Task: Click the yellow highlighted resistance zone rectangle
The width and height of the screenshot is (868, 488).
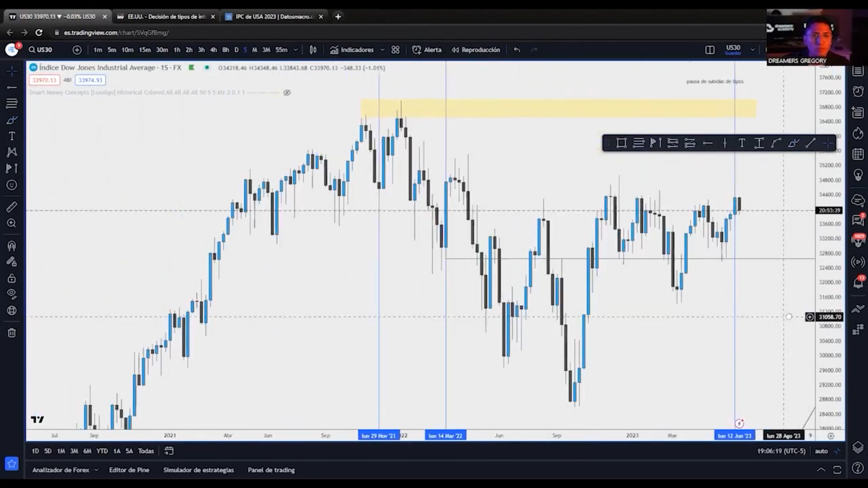Action: 557,109
